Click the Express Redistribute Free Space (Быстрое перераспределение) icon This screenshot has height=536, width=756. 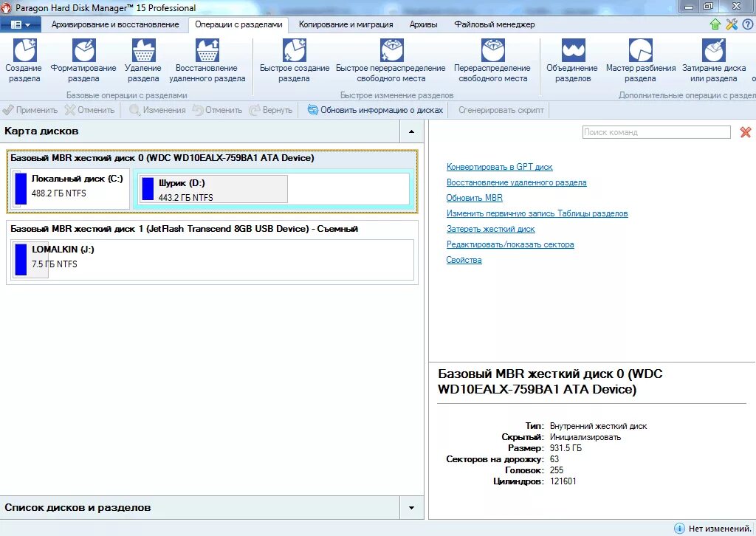[391, 50]
